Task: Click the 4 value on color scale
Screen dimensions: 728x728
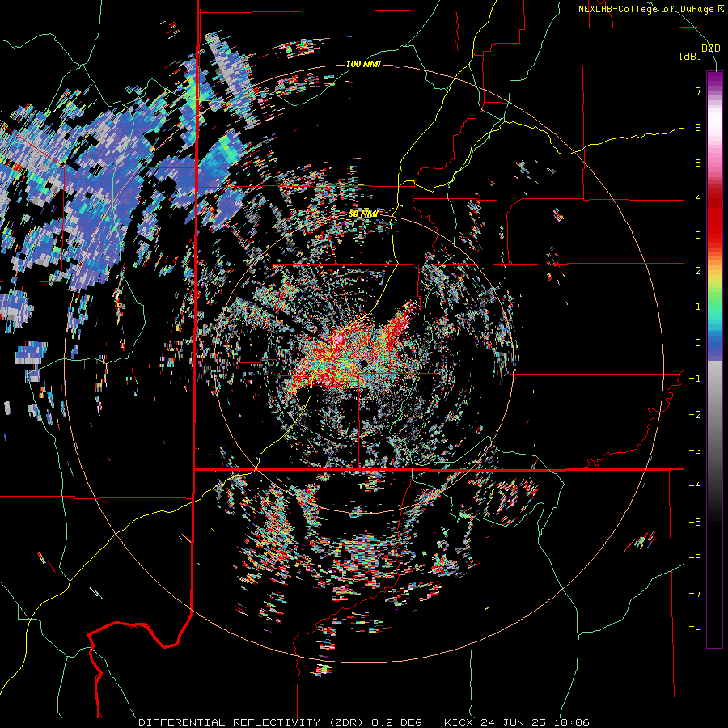Action: [x=698, y=199]
